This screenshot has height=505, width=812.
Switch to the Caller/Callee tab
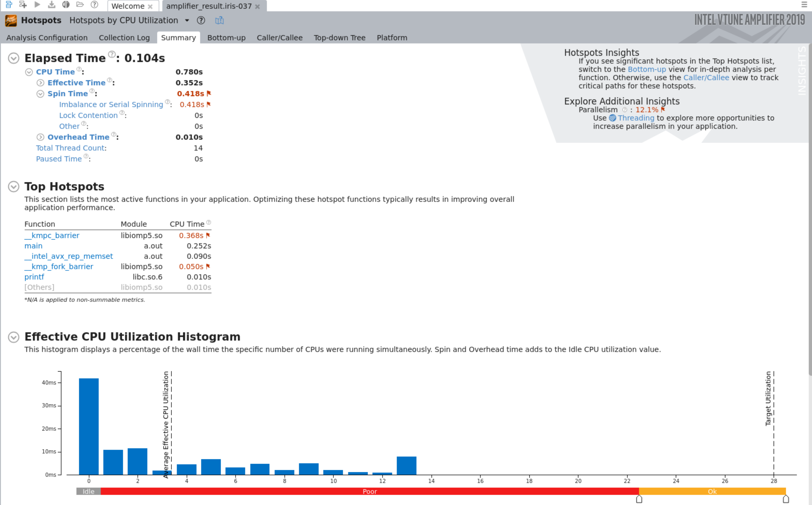coord(279,38)
